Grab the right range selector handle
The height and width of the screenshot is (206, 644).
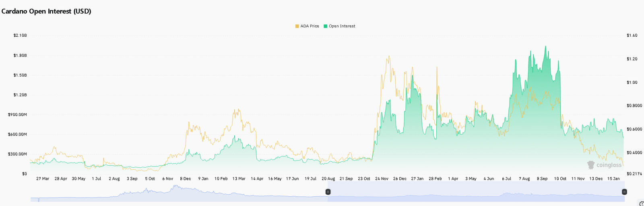[x=624, y=192]
